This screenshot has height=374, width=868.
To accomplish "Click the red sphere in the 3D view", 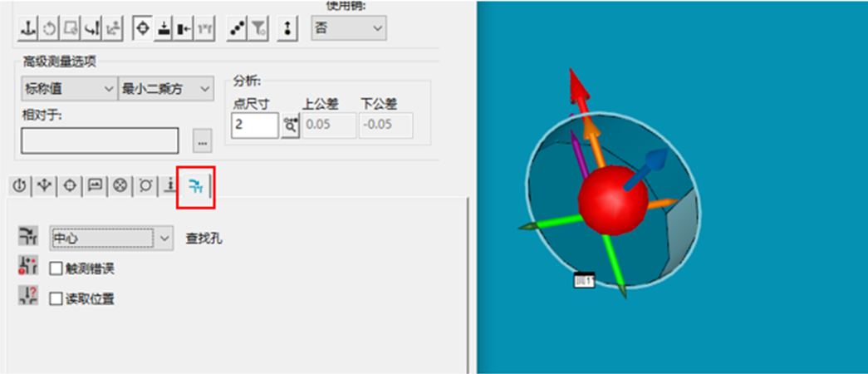I will 612,199.
